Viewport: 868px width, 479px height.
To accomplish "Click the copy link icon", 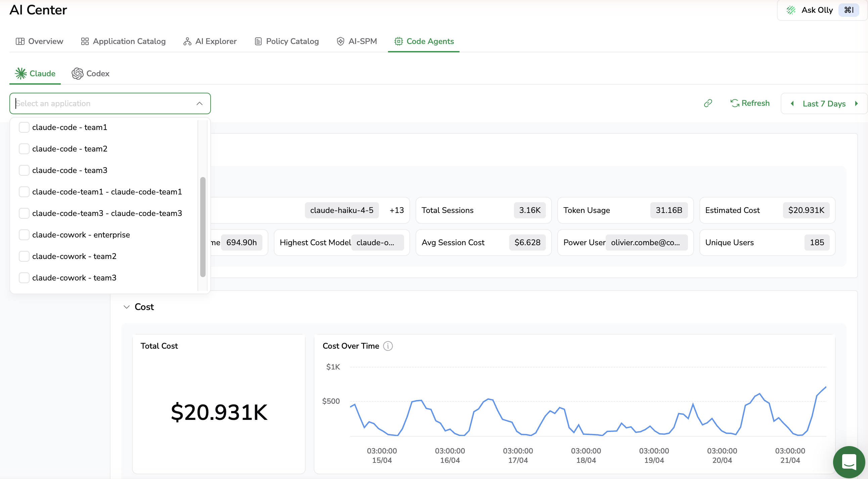I will point(708,103).
